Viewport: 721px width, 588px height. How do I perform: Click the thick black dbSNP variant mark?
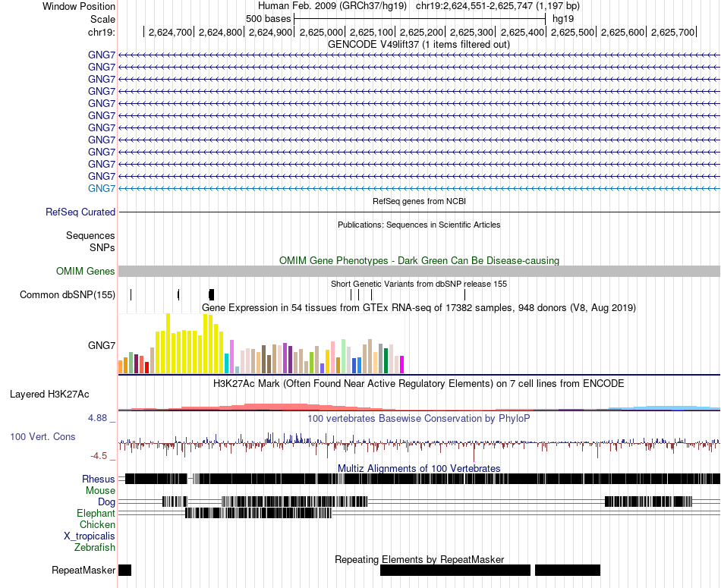tap(212, 294)
